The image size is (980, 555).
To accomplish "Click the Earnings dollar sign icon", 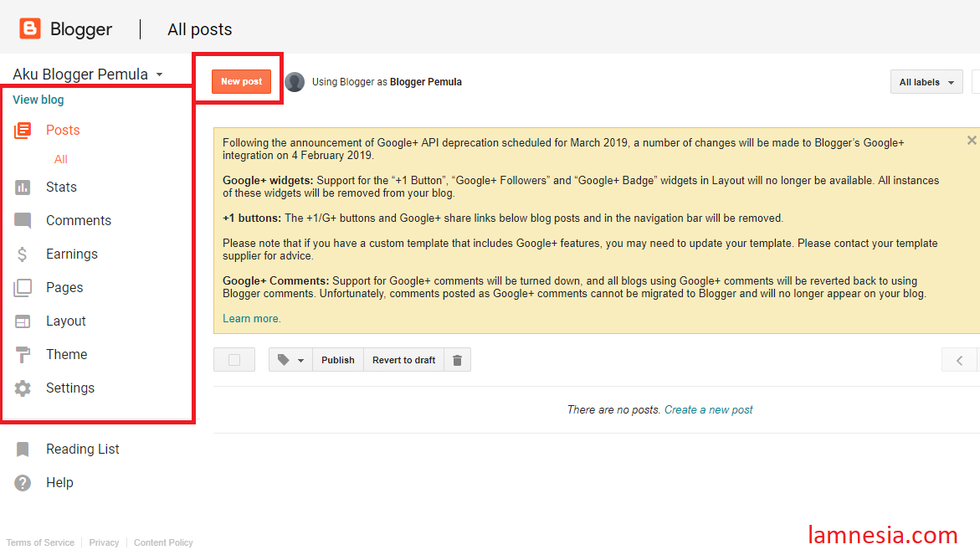I will coord(23,254).
